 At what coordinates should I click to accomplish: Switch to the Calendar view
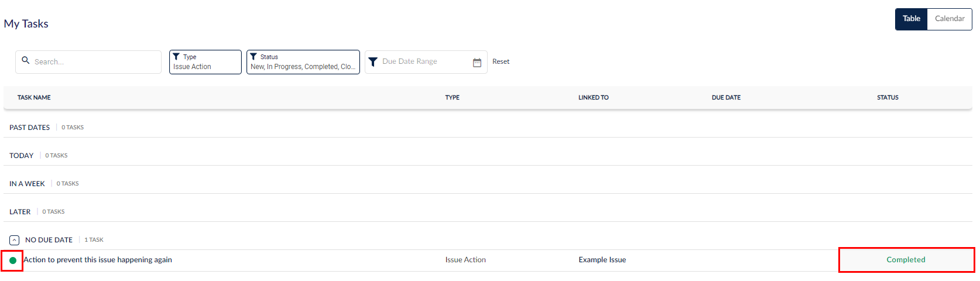(x=950, y=19)
